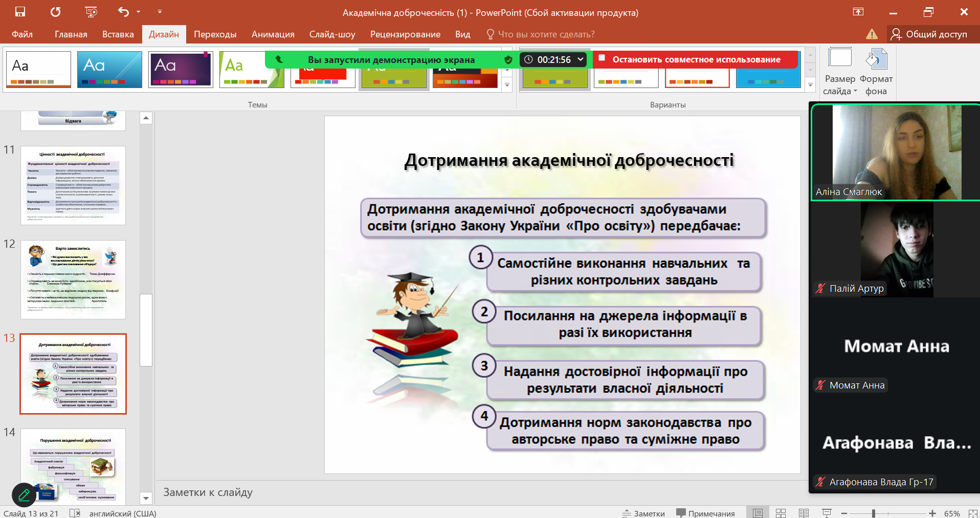Switch to Reading view icon

click(x=804, y=513)
